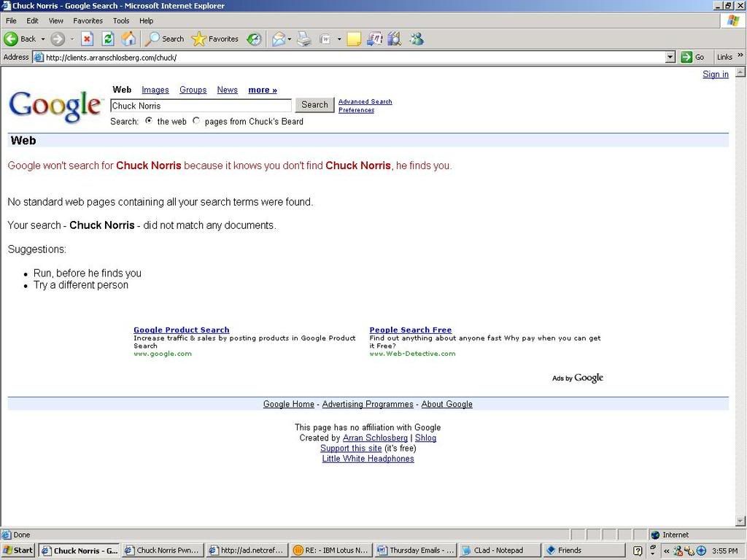Open the Little White Headphones link

[x=368, y=459]
